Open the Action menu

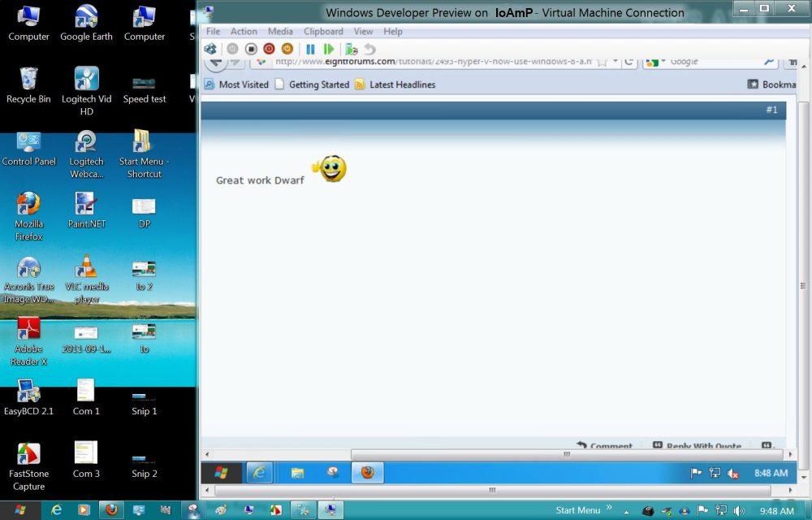244,32
